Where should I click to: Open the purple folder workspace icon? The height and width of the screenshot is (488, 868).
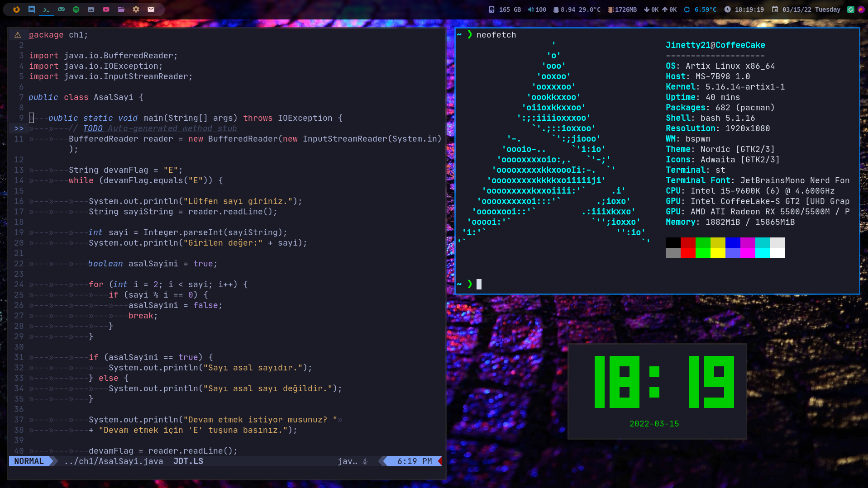[x=121, y=9]
